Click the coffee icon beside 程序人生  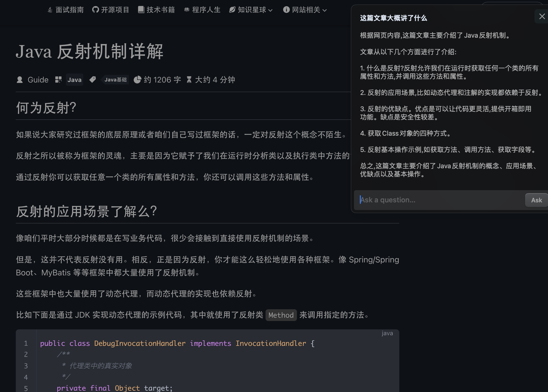[187, 10]
